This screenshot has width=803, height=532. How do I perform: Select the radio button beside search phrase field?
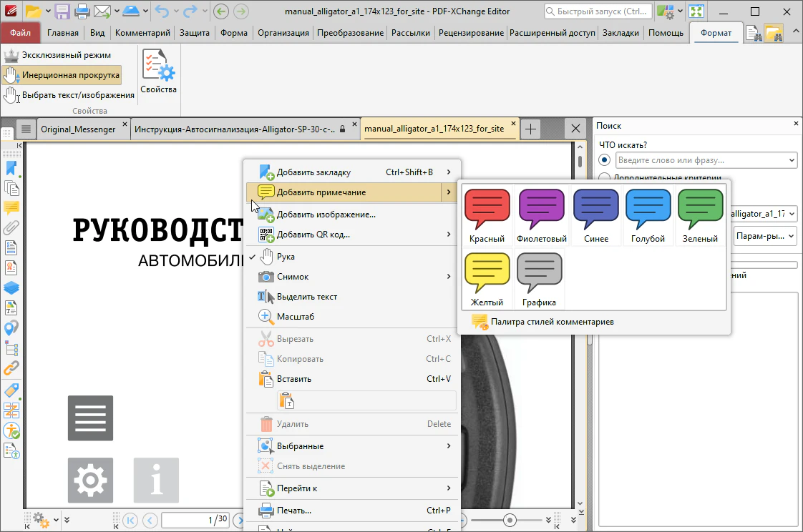tap(605, 160)
